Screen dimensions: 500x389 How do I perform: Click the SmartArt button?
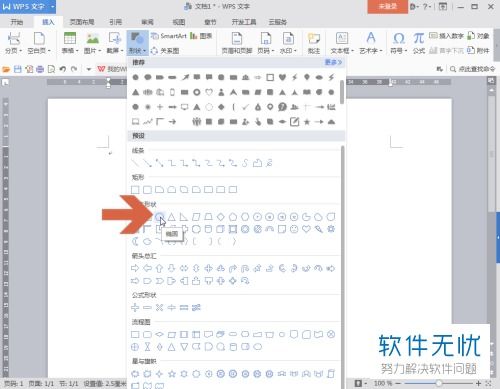[x=169, y=36]
